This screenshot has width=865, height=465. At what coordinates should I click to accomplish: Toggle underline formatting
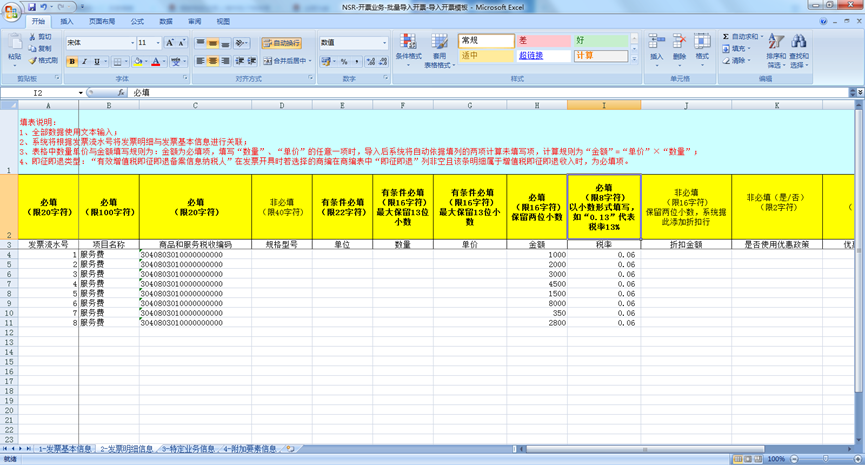(x=97, y=61)
